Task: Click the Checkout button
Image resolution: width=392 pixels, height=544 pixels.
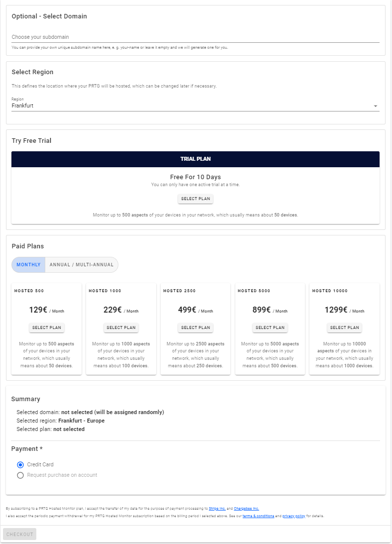Action: click(20, 534)
